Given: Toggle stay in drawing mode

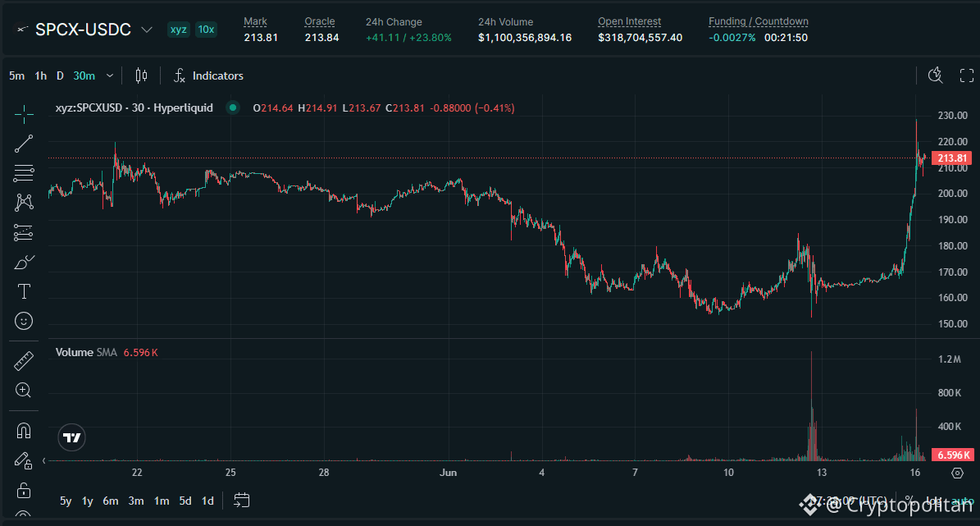Looking at the screenshot, I should click(x=24, y=461).
